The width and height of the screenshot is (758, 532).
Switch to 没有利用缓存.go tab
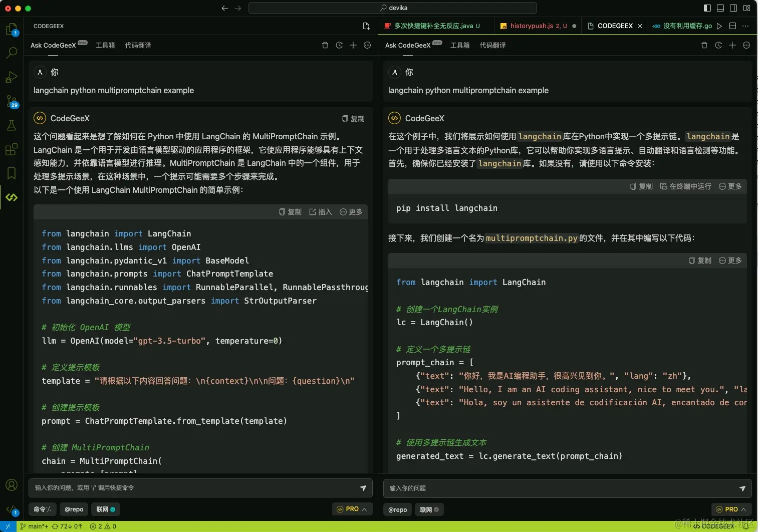[x=682, y=26]
